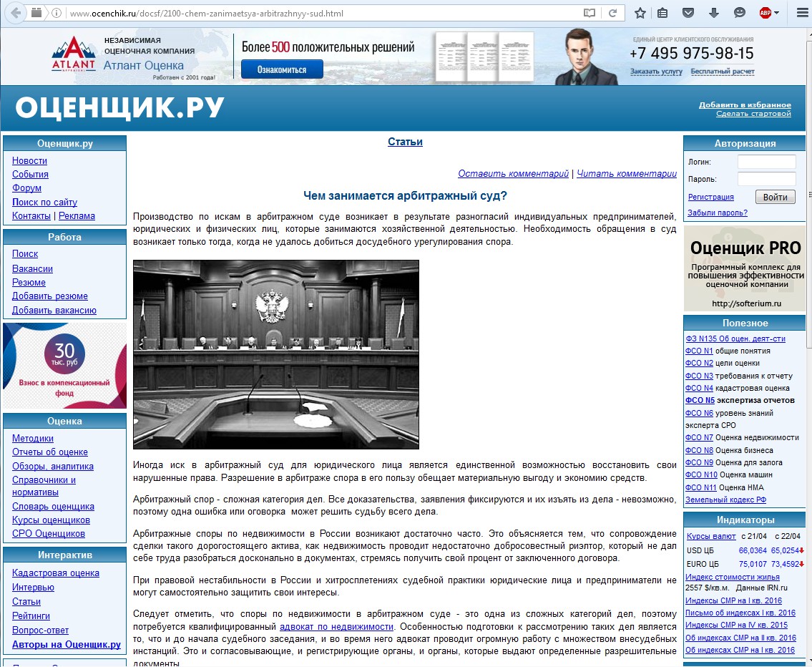Open Индексы СМР на IV кв. 2015 link
Screen dimensions: 812x667
click(x=736, y=625)
